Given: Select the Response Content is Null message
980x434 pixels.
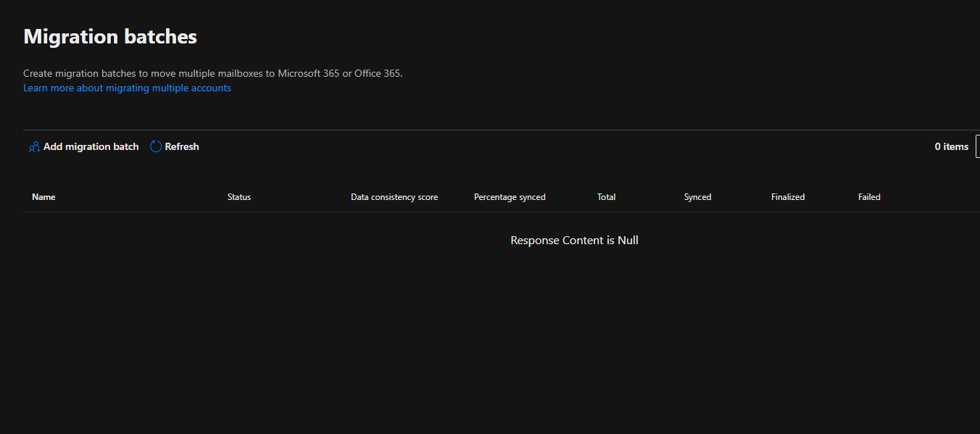Looking at the screenshot, I should point(574,240).
